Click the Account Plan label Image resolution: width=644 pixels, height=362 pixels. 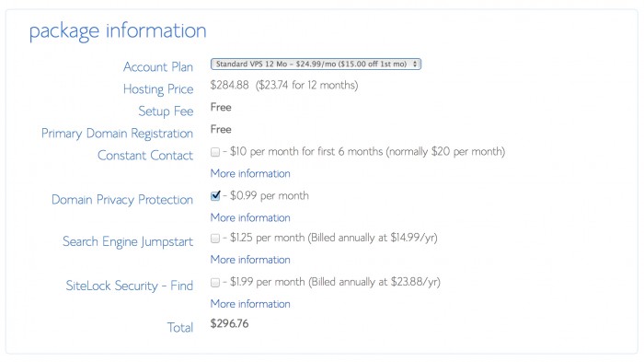pos(158,67)
